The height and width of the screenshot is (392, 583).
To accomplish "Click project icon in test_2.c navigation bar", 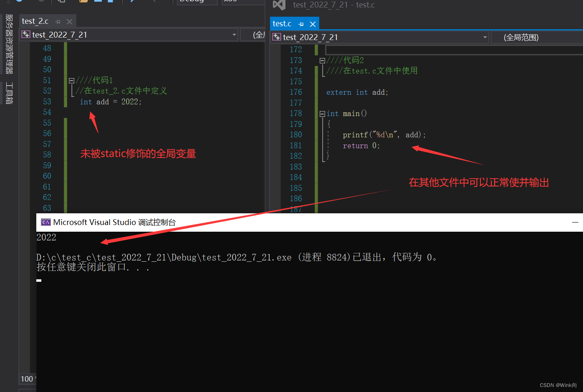I will 26,35.
